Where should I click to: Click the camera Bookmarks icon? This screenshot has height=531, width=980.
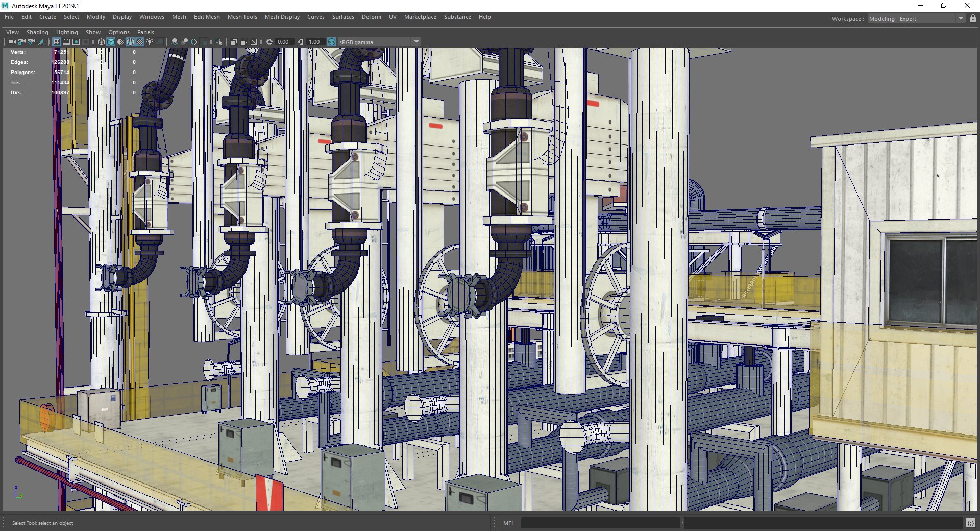tap(41, 42)
